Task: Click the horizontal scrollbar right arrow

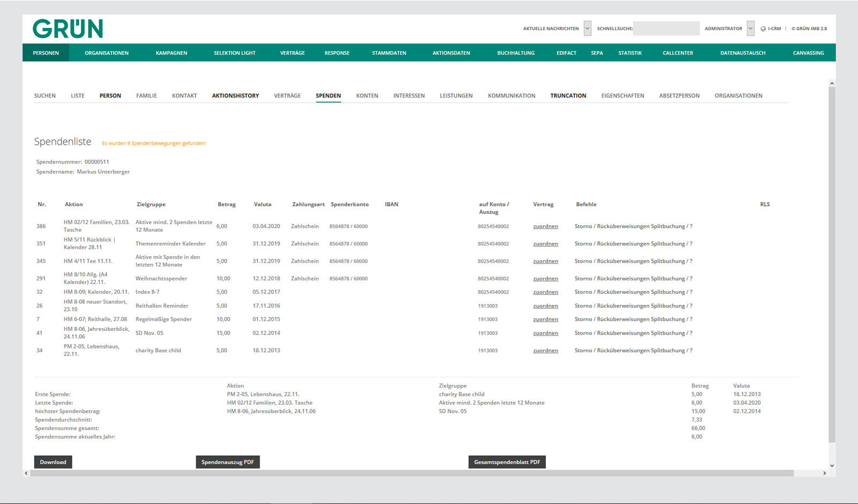Action: tap(825, 473)
